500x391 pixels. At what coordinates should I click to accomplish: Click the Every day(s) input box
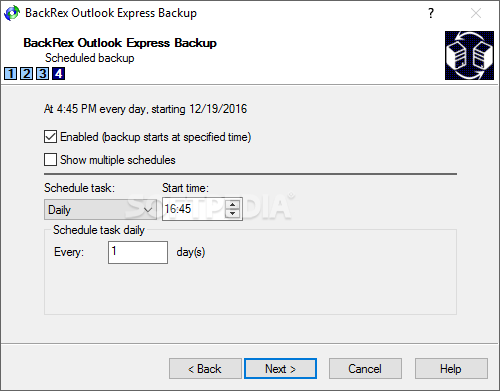138,252
